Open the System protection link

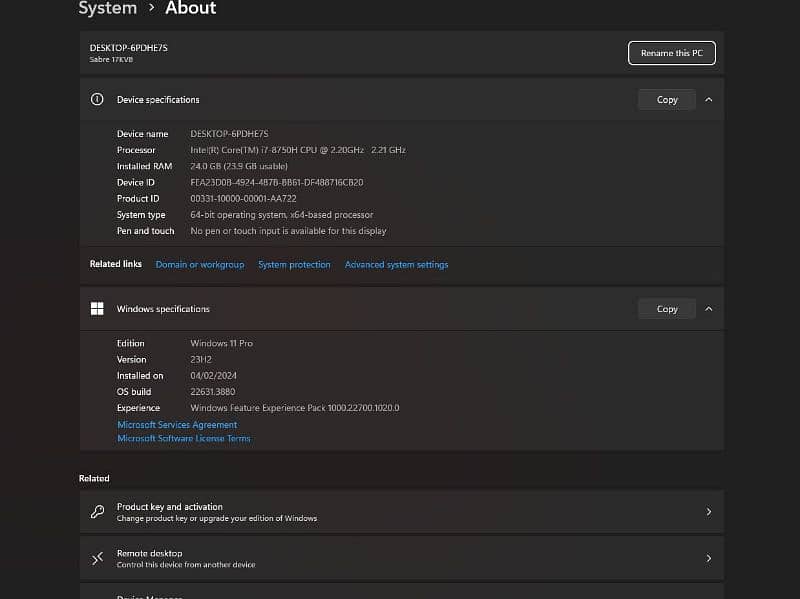[x=294, y=265]
